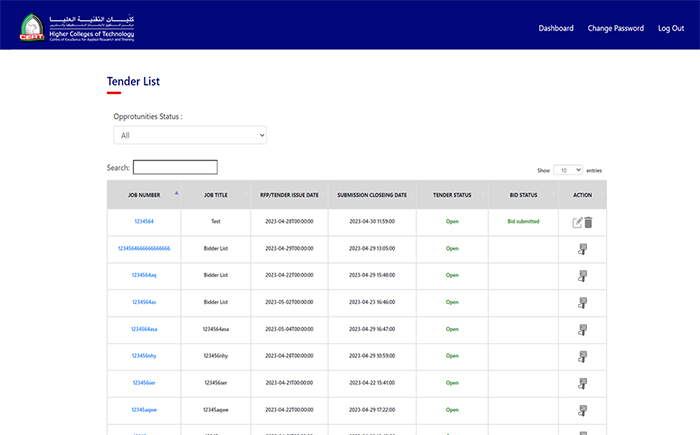Open the Opportunities Status dropdown showing All
This screenshot has height=435, width=700.
[x=190, y=135]
